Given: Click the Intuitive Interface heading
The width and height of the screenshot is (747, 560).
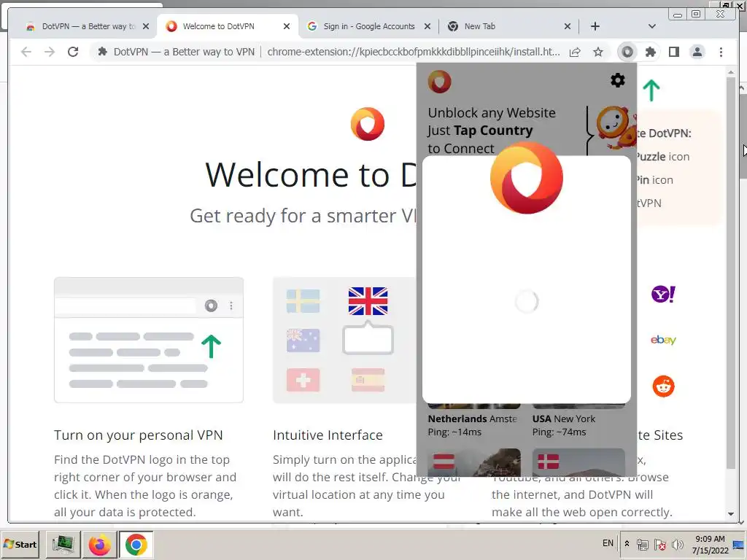Looking at the screenshot, I should click(328, 435).
